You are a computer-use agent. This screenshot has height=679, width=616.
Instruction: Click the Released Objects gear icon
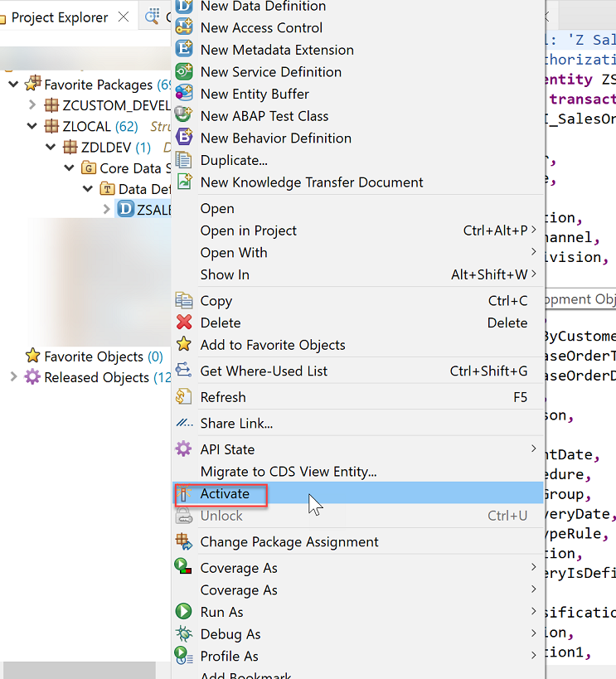pyautogui.click(x=32, y=376)
